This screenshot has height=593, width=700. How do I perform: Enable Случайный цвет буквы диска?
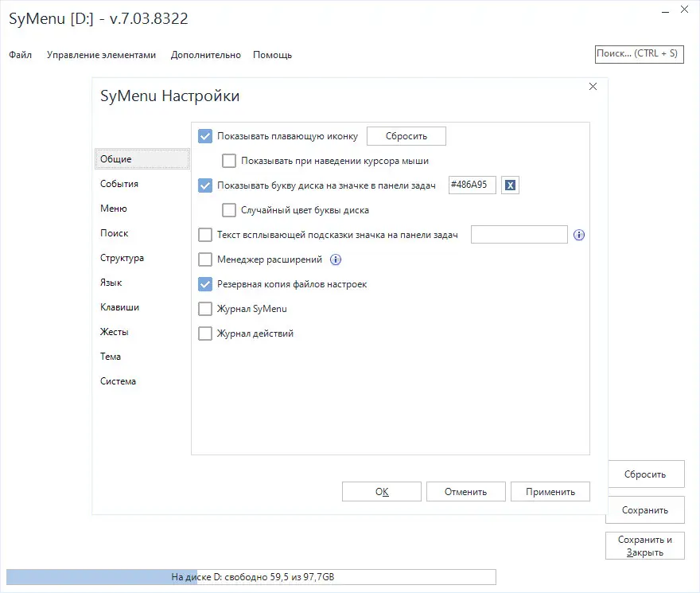click(x=229, y=210)
